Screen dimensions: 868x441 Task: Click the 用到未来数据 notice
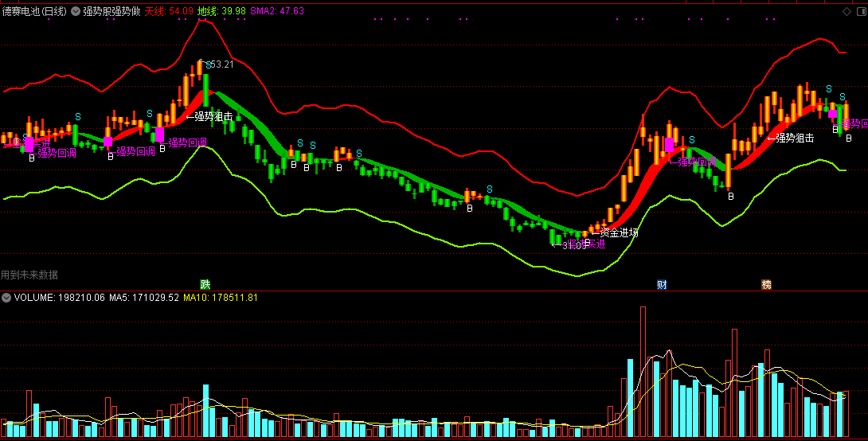29,275
